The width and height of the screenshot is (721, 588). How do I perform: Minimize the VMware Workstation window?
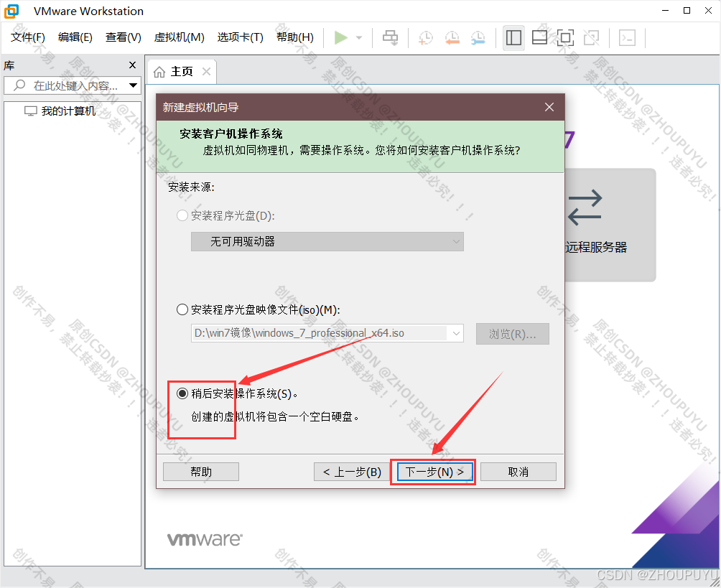click(x=665, y=11)
